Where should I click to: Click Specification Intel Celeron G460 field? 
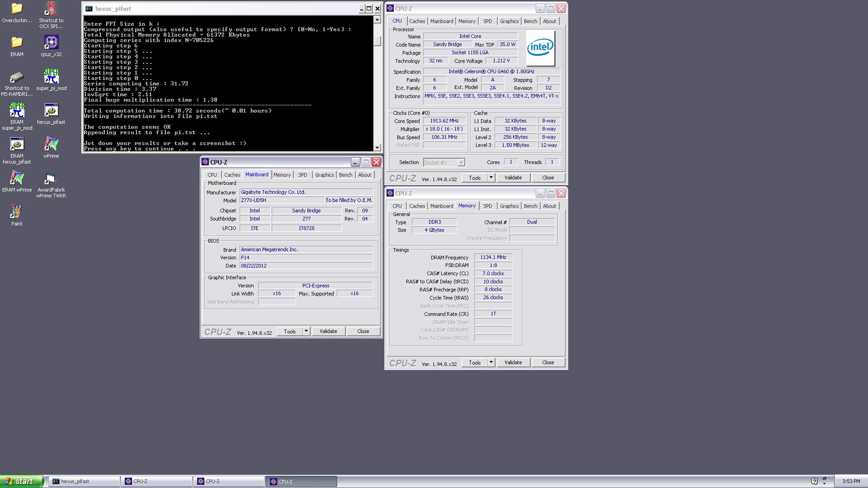(x=491, y=71)
